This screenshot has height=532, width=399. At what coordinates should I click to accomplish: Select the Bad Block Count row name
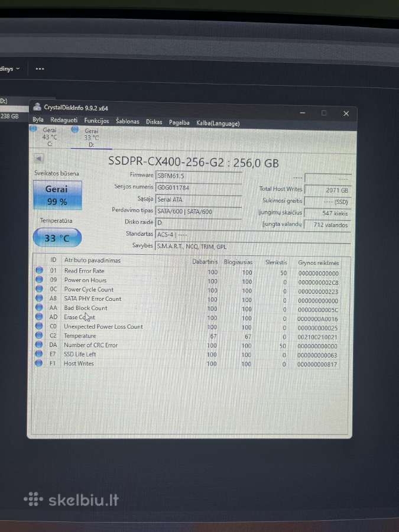(86, 308)
